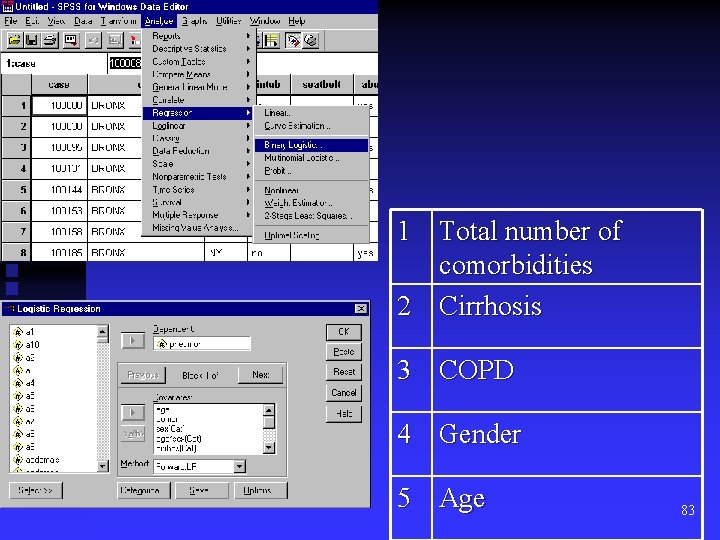The height and width of the screenshot is (540, 720).
Task: Expand the Nonparametric Tests submenu
Action: pos(197,176)
